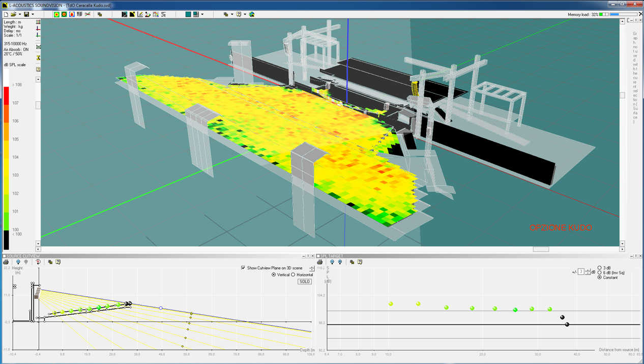
Task: Click the slider handle beside SPL scale
Action: click(38, 105)
